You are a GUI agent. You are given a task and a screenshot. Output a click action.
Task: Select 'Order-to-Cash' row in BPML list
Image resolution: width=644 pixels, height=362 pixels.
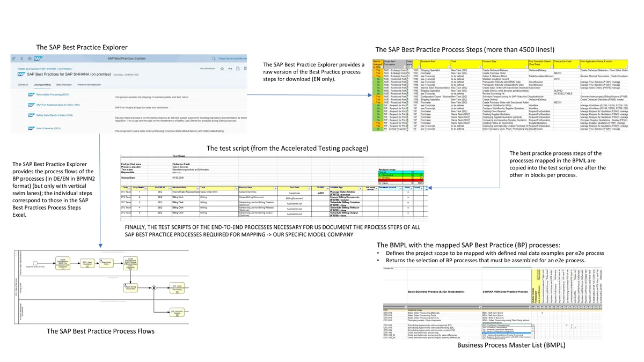pyautogui.click(x=492, y=310)
